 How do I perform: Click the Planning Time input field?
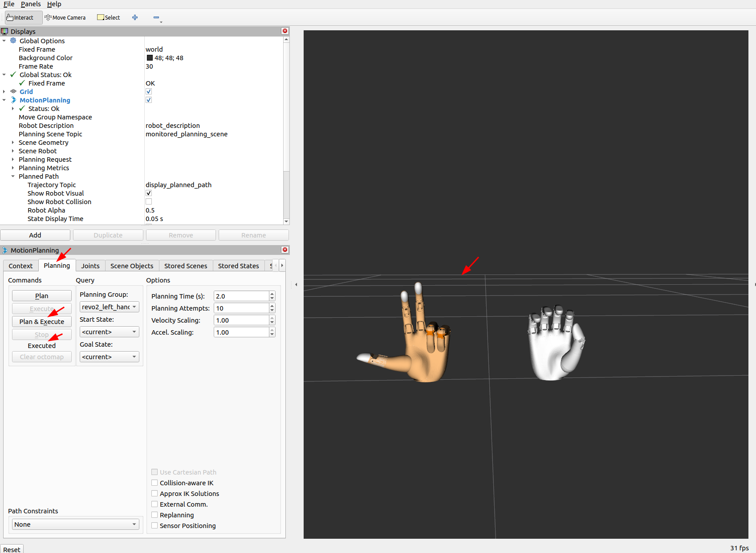241,296
